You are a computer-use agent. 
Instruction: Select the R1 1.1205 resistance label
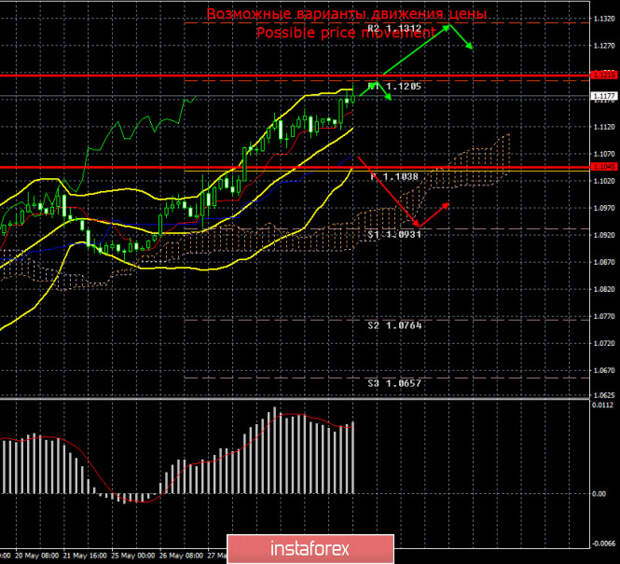pyautogui.click(x=395, y=87)
